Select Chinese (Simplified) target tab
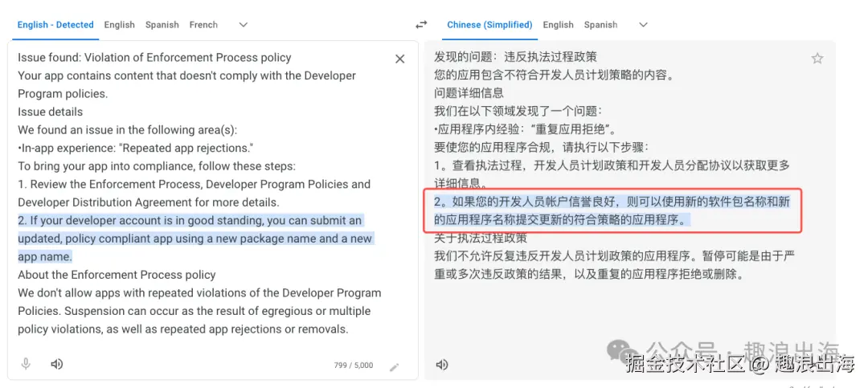The image size is (868, 388). tap(489, 24)
